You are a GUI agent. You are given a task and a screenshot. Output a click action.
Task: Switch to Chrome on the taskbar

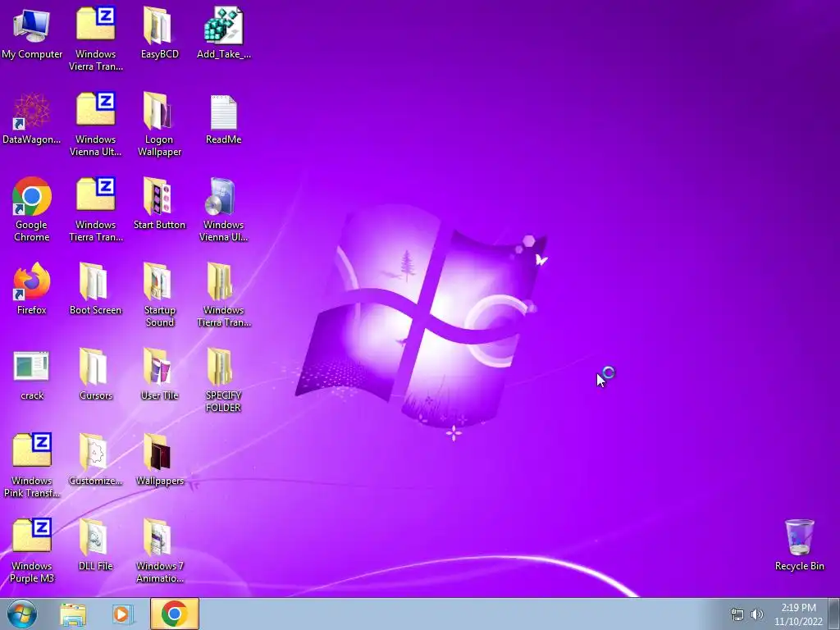coord(174,614)
